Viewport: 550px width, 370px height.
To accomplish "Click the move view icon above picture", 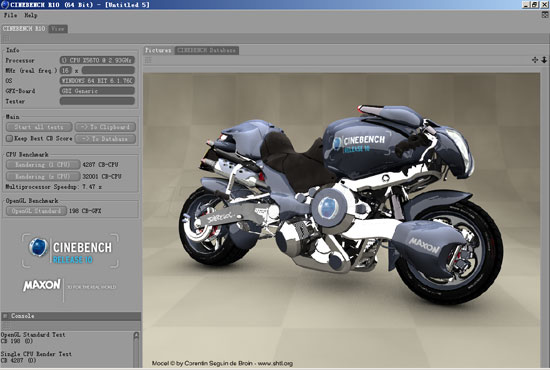I will click(x=535, y=60).
